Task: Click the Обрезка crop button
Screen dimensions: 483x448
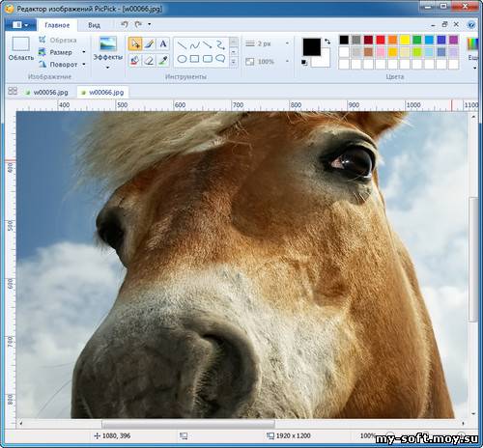Action: pyautogui.click(x=57, y=40)
